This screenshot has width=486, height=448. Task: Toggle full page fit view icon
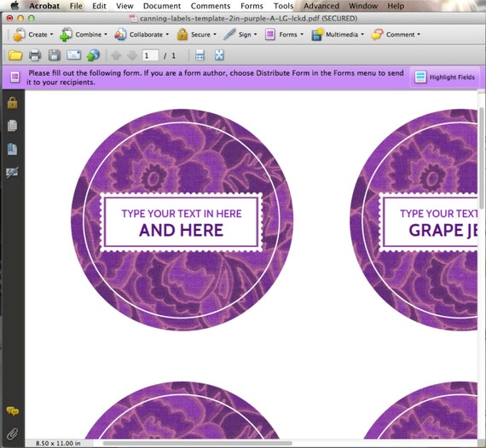(x=219, y=55)
